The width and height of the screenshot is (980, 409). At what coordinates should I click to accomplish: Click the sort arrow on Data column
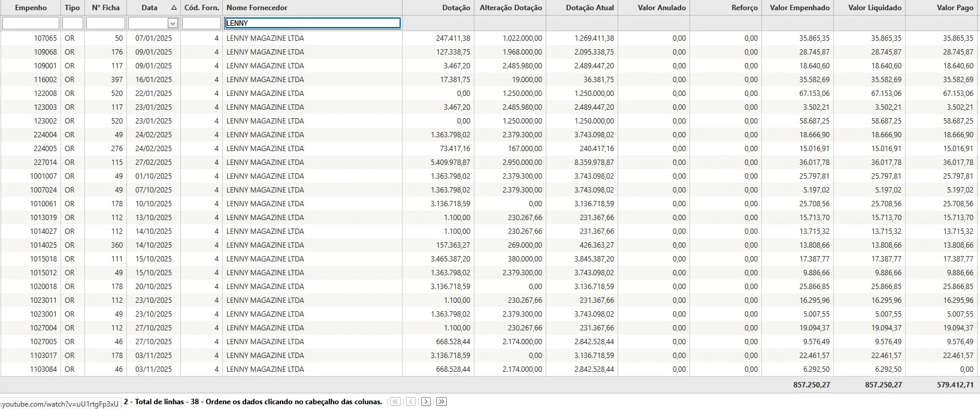(174, 8)
